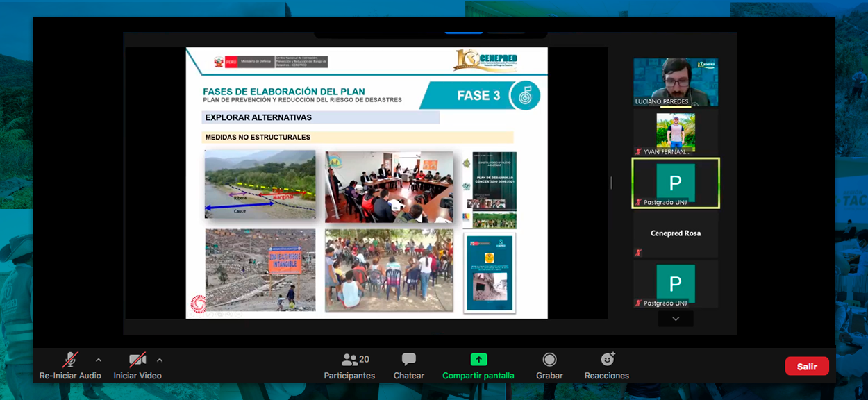The width and height of the screenshot is (868, 400).
Task: Open the Participantes panel
Action: [349, 366]
